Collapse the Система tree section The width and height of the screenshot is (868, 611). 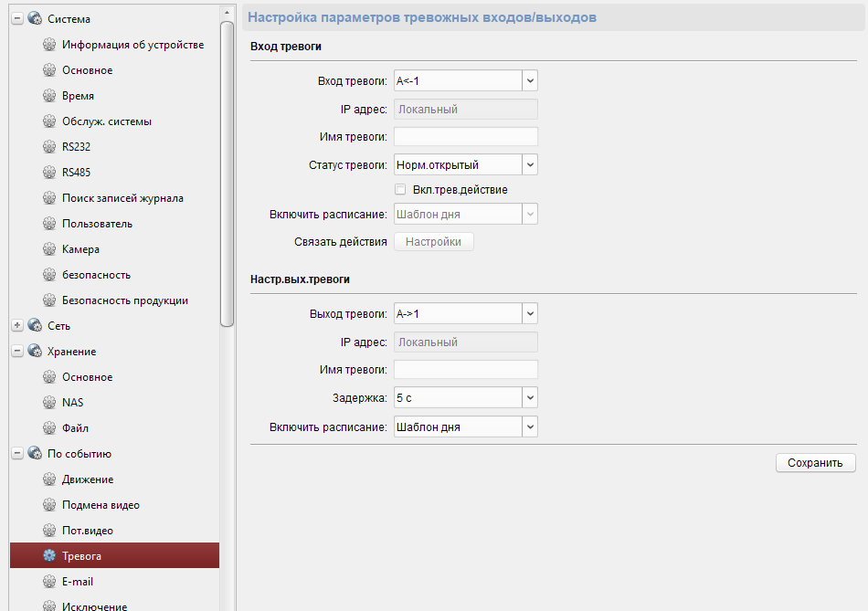coord(16,19)
